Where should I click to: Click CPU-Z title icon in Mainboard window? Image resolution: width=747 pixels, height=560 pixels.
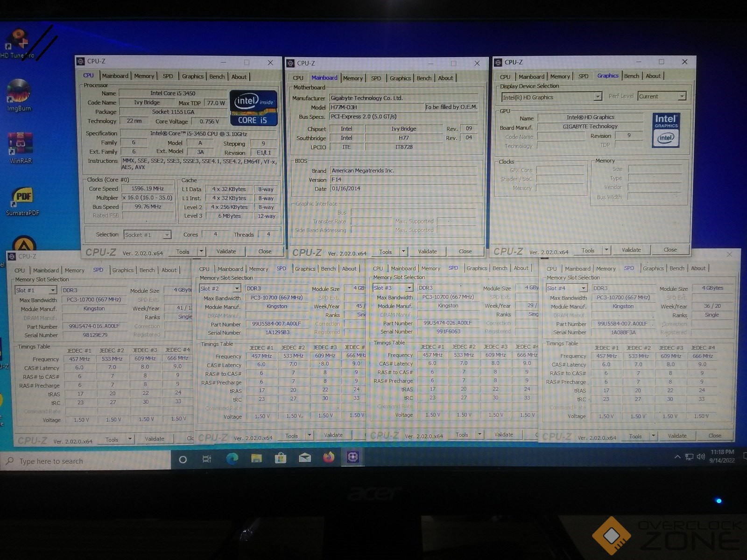(x=290, y=63)
